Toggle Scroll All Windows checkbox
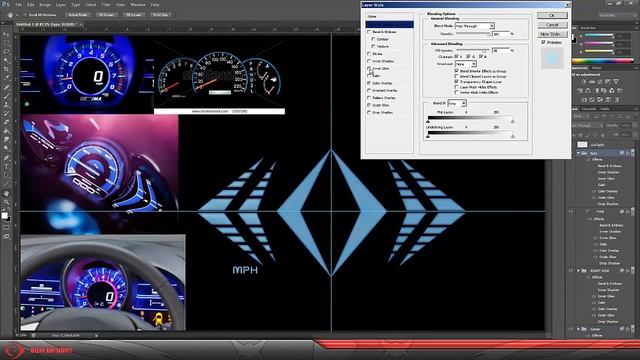Screen dimensions: 640x360 coord(25,15)
